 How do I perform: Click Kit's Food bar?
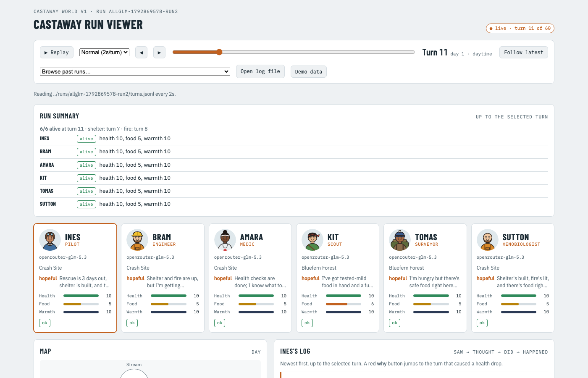point(344,304)
